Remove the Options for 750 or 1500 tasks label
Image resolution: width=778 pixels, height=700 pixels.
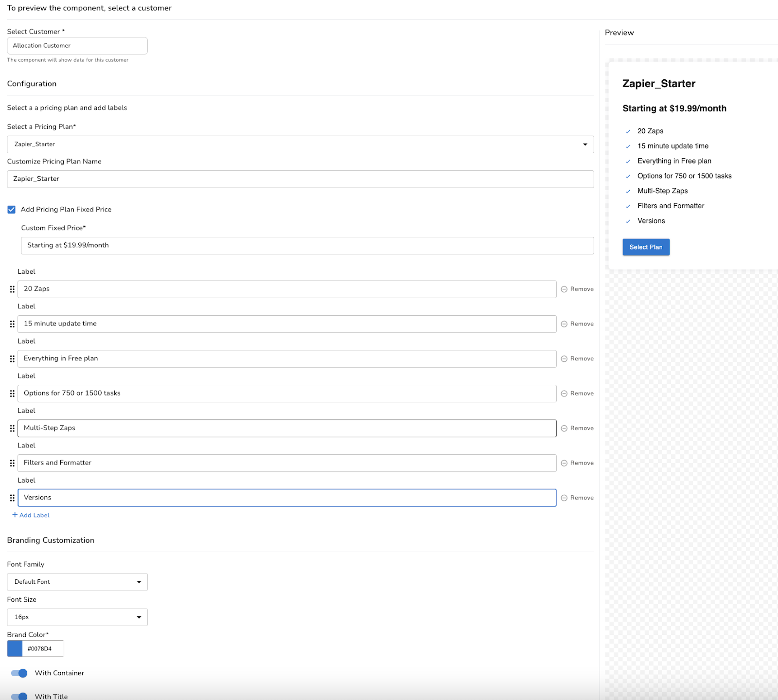point(577,394)
